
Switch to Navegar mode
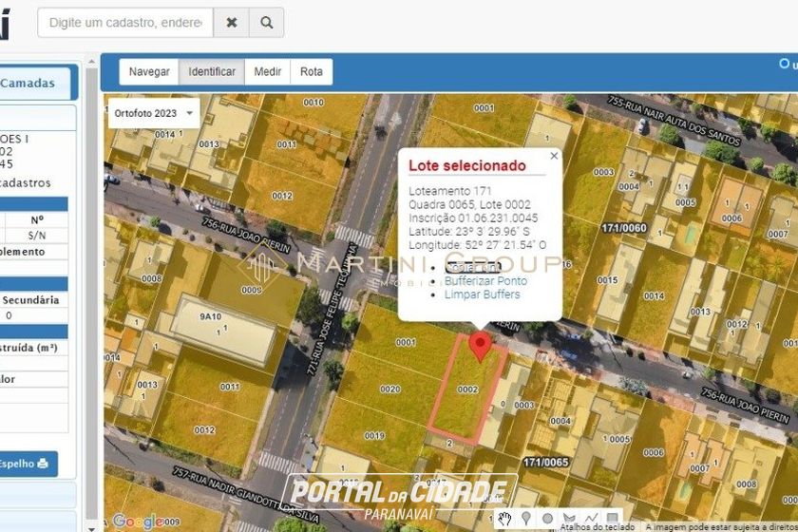coord(149,72)
